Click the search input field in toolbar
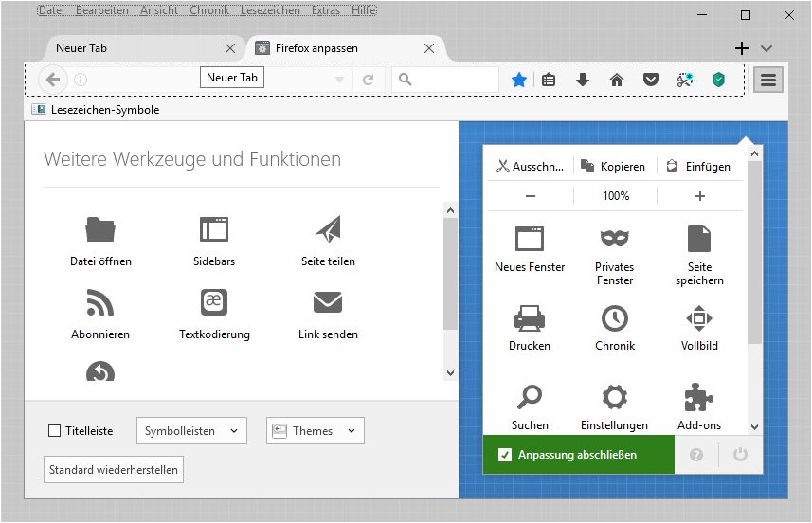812x523 pixels. click(445, 80)
